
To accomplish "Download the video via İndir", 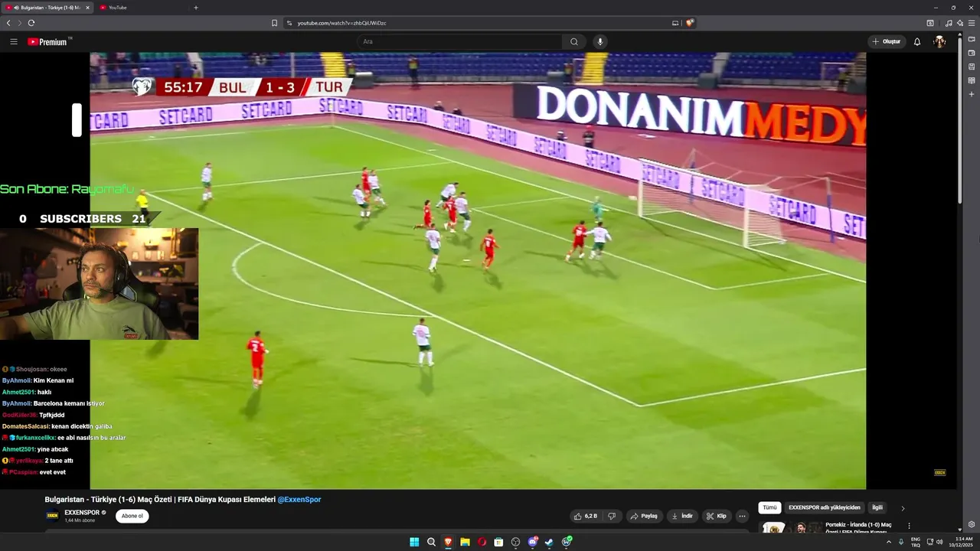I will point(682,516).
